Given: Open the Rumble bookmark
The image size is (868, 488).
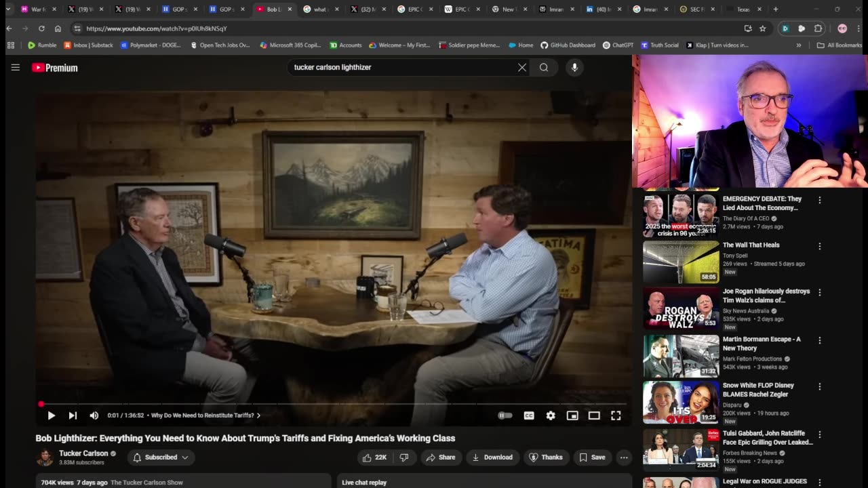Looking at the screenshot, I should point(42,45).
